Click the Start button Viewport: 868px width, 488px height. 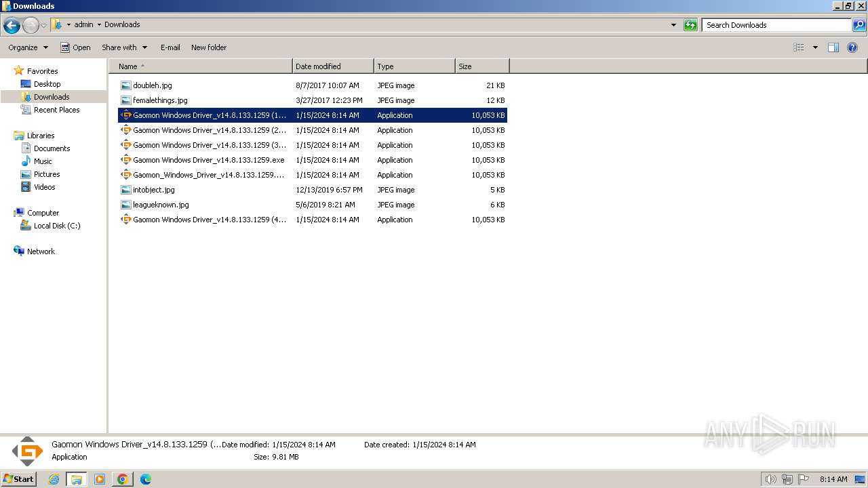tap(18, 479)
